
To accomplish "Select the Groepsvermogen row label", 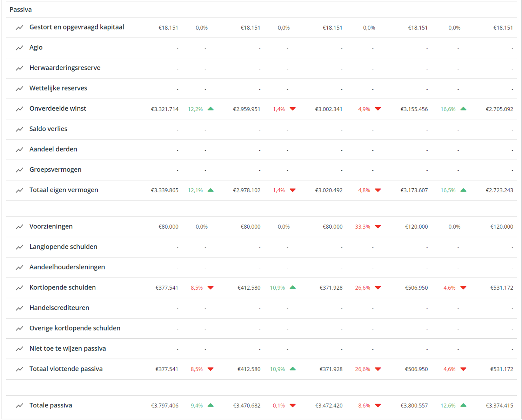I will (55, 170).
